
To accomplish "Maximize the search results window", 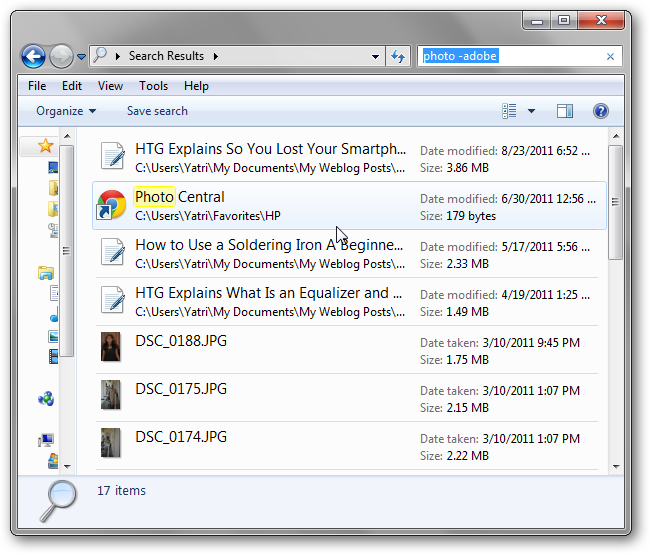I will click(x=564, y=20).
